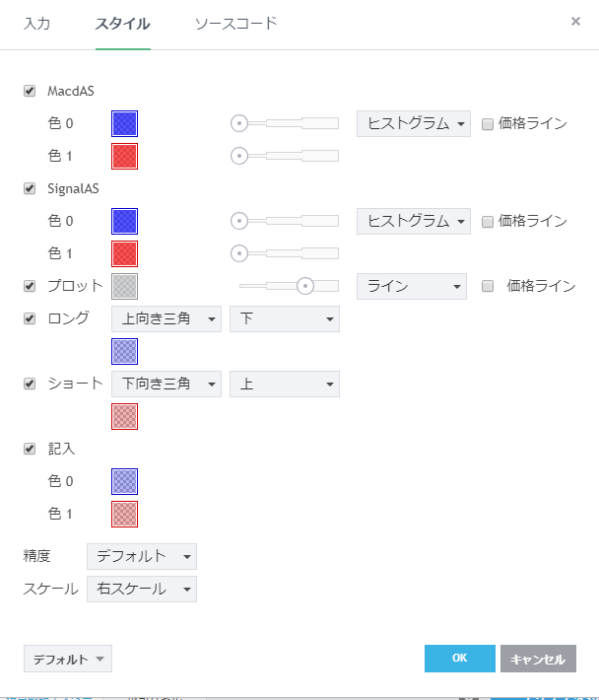599x700 pixels.
Task: Click MacdAS color 0 blue swatch
Action: 125,123
